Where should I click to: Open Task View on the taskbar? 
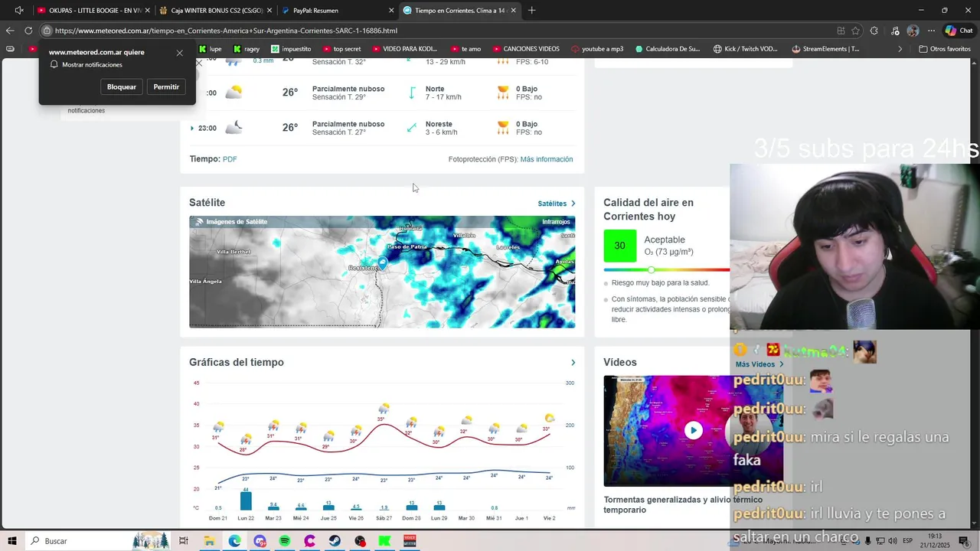[184, 541]
